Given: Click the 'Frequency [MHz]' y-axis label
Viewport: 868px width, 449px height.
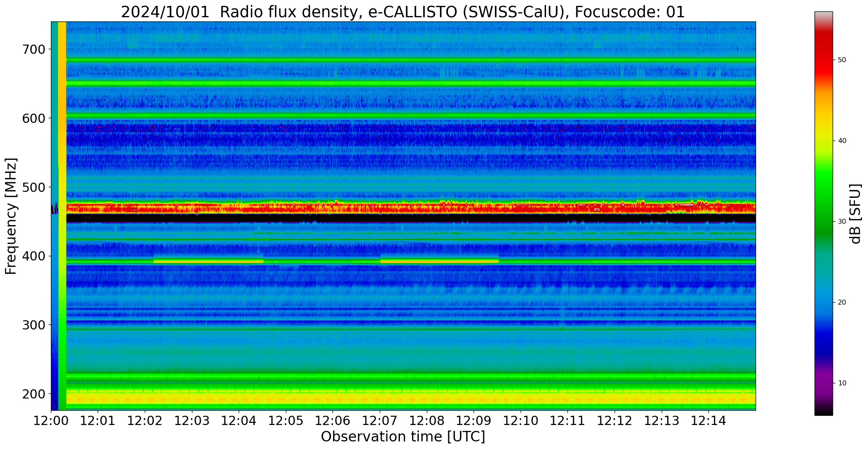Looking at the screenshot, I should 11,216.
